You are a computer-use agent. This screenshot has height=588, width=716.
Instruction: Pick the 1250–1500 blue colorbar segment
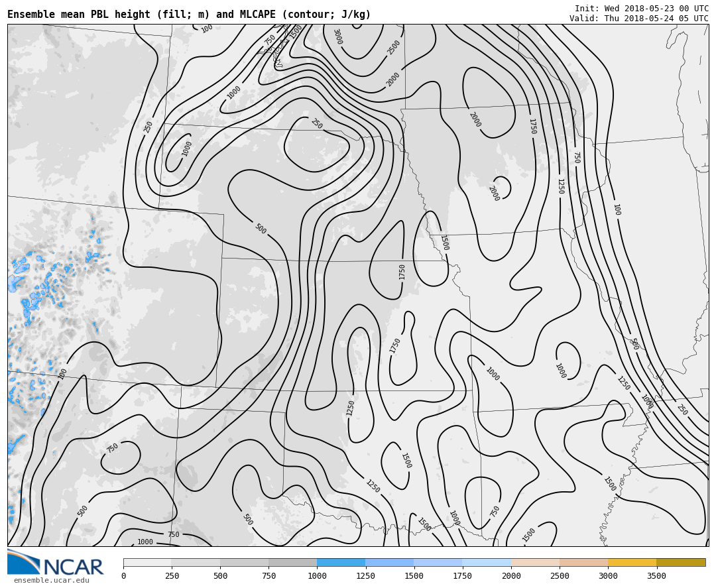point(390,562)
